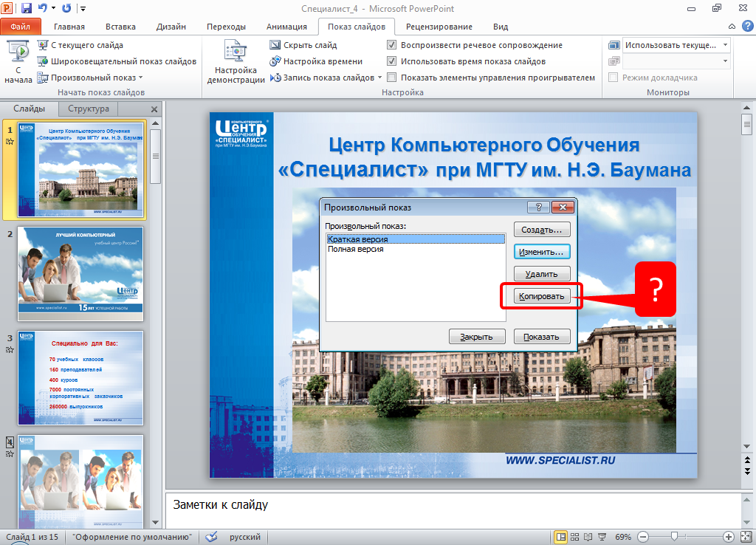Uncheck 'Воспроизвести речевое сопровождение'
This screenshot has height=545, width=756.
392,45
